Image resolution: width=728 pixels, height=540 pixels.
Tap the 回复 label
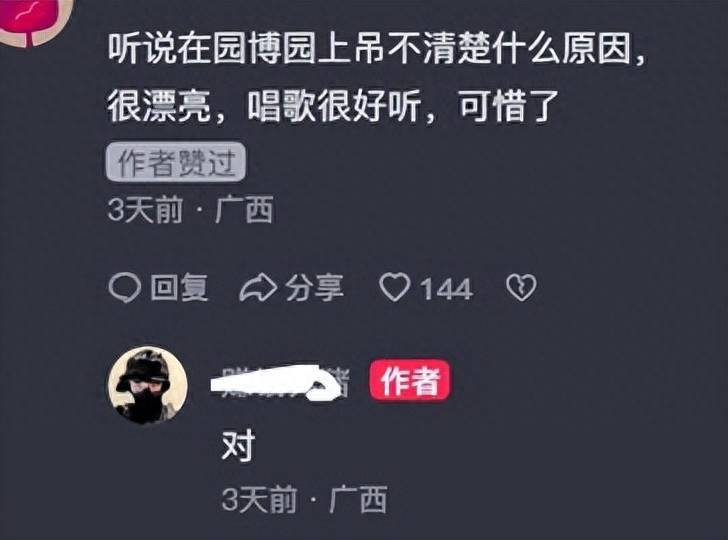180,287
